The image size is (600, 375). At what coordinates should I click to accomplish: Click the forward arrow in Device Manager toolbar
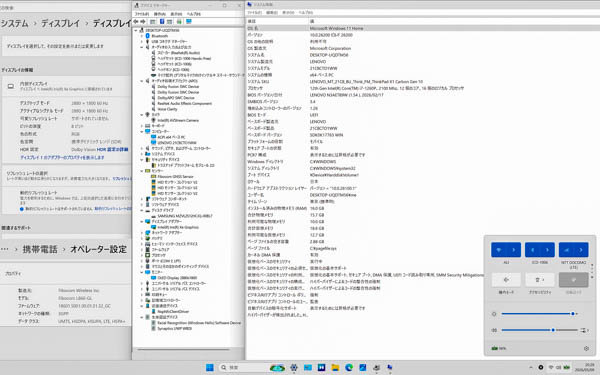click(x=143, y=22)
